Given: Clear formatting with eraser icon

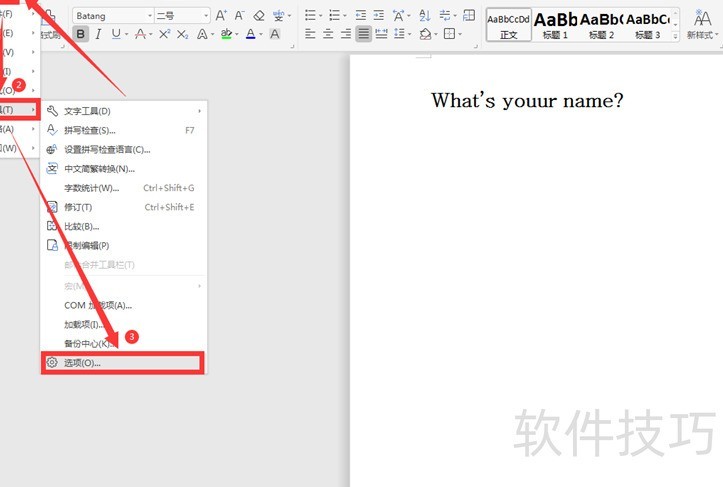Looking at the screenshot, I should pos(259,16).
